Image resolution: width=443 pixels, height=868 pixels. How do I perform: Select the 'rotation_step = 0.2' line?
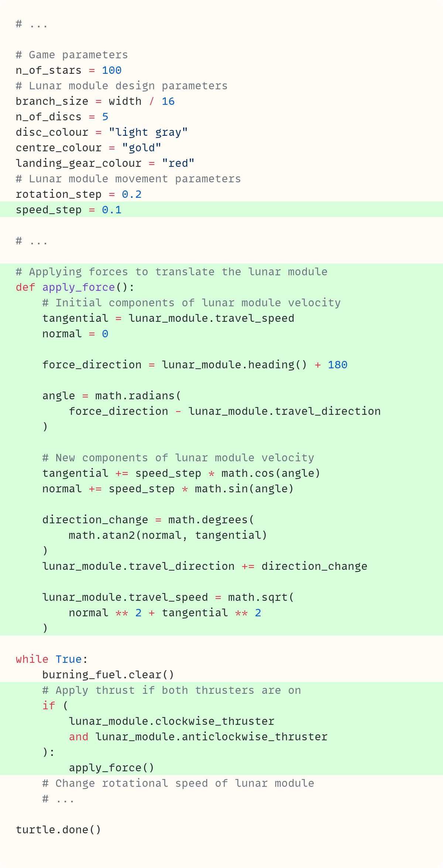click(x=79, y=194)
